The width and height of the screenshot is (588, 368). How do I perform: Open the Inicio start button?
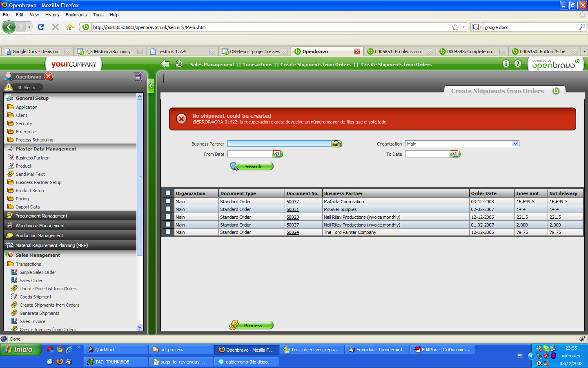point(21,350)
